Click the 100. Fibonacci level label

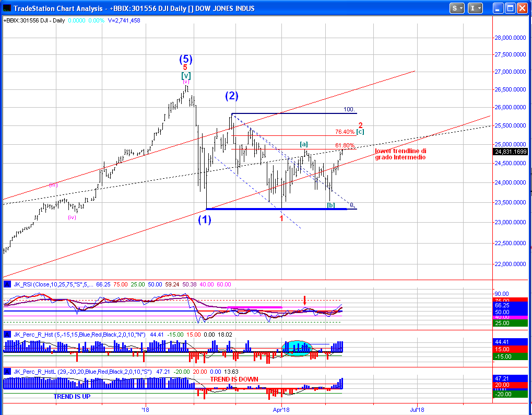(x=349, y=109)
